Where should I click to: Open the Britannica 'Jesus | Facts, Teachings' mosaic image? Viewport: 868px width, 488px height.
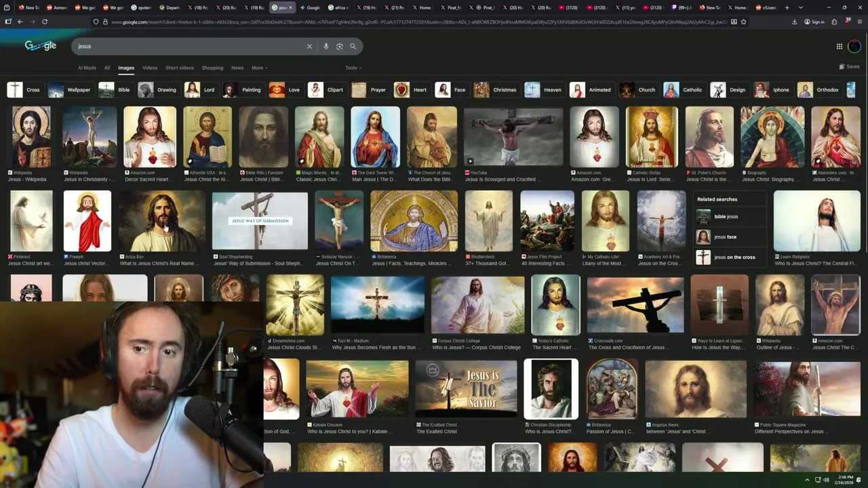[x=413, y=221]
